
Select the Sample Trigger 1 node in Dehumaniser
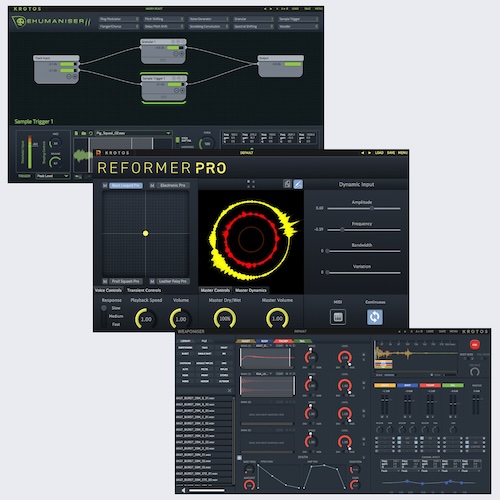tap(163, 88)
